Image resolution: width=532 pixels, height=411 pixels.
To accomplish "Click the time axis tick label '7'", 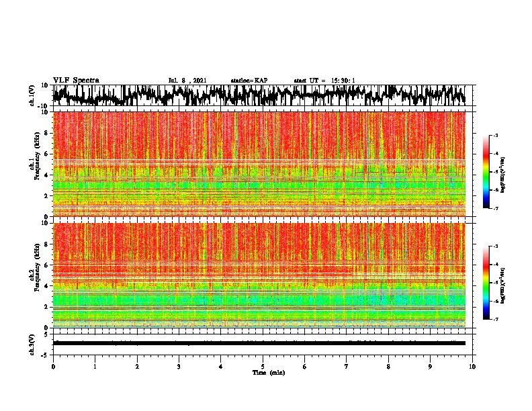I will coord(347,367).
